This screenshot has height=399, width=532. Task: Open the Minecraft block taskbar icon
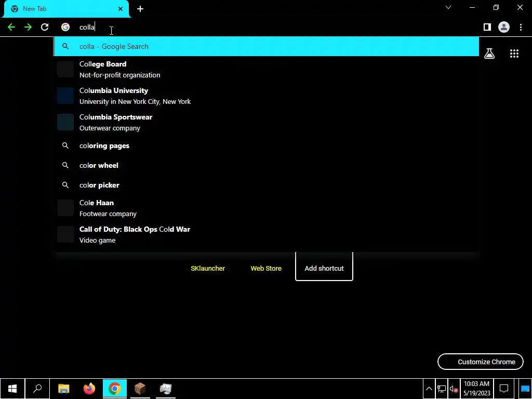tap(140, 389)
